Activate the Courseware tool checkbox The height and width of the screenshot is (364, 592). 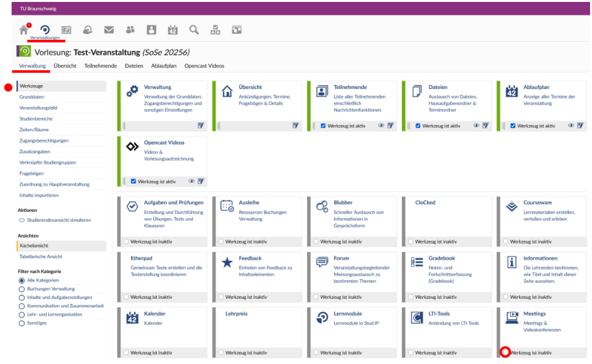pyautogui.click(x=506, y=242)
